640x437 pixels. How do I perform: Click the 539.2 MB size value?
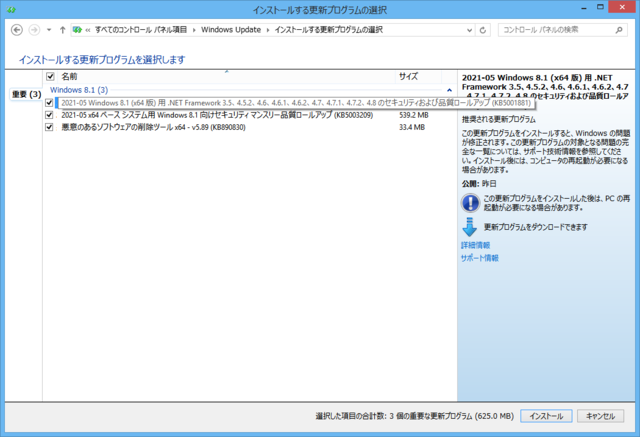click(413, 115)
